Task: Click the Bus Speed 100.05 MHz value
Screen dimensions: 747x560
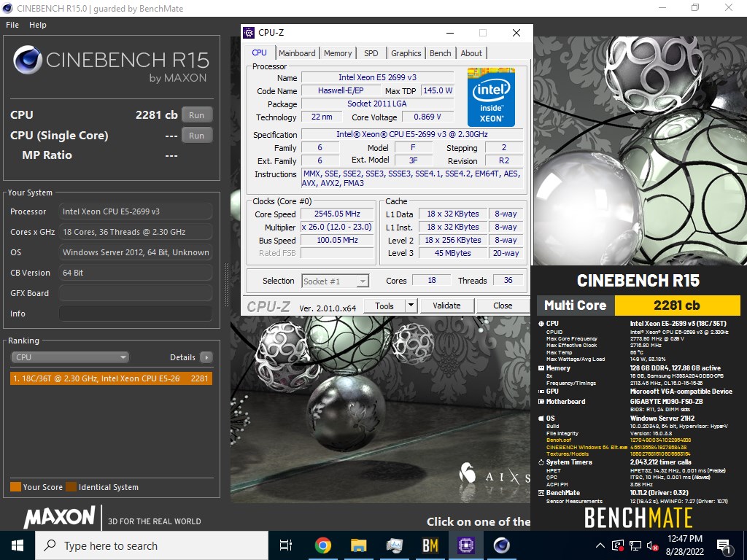Action: 337,240
